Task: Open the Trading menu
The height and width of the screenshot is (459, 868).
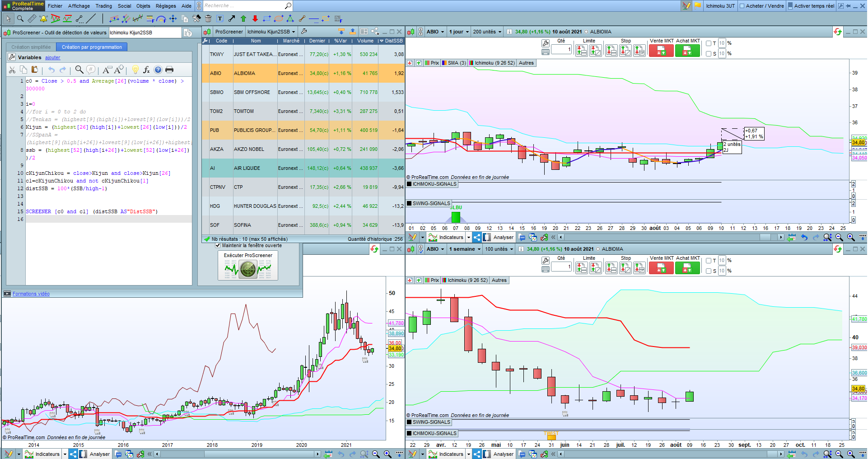Action: point(103,6)
